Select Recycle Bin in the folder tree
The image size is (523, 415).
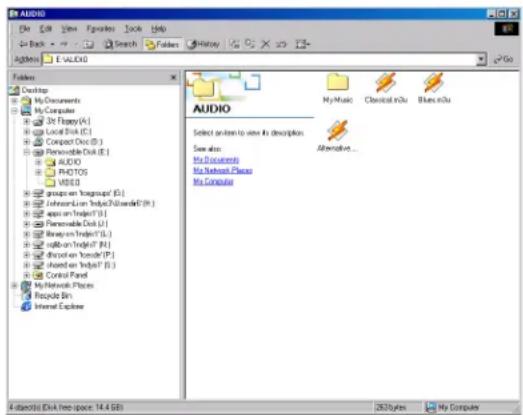pyautogui.click(x=53, y=296)
